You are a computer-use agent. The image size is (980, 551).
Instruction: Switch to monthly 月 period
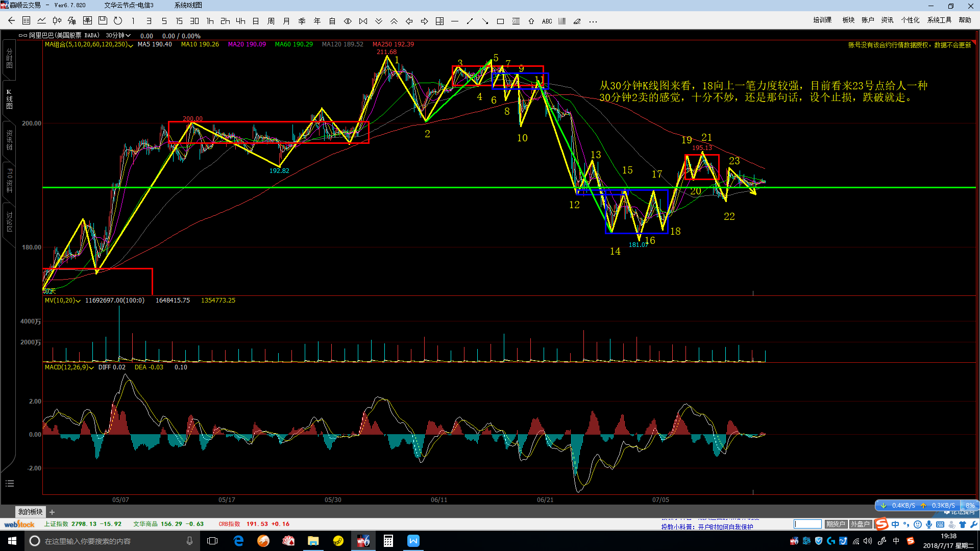(286, 21)
